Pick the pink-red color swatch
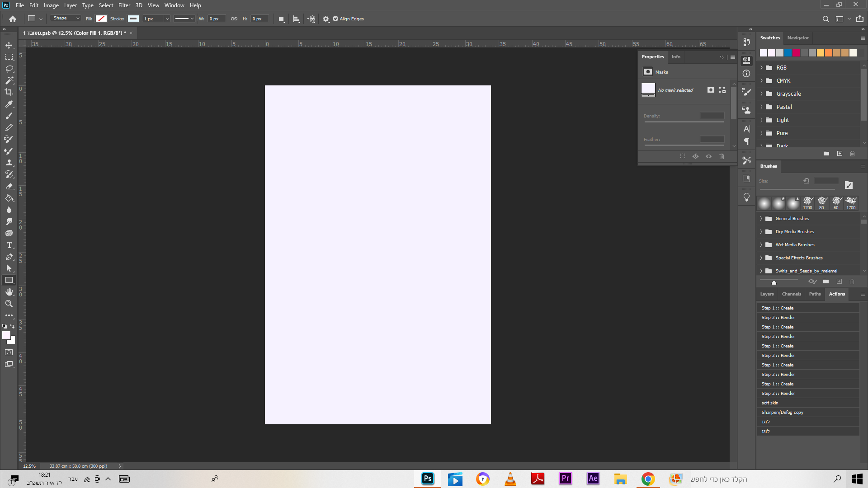868x488 pixels. tap(796, 53)
